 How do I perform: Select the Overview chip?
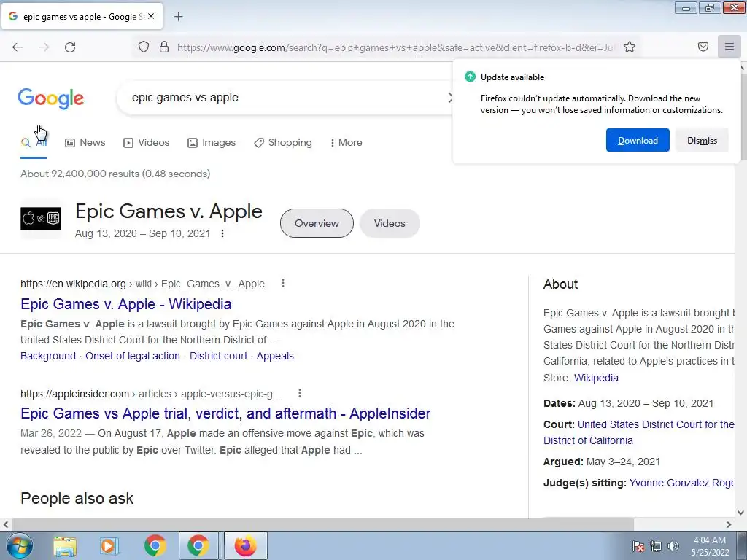click(317, 223)
